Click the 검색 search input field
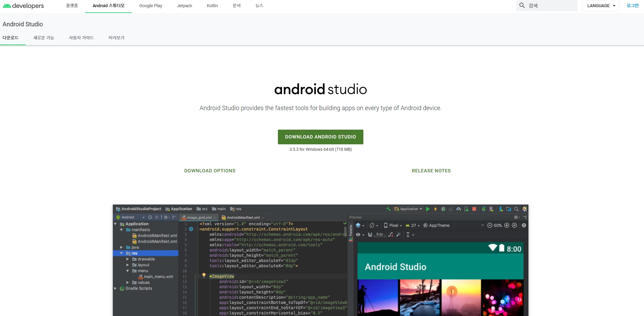 [547, 5]
